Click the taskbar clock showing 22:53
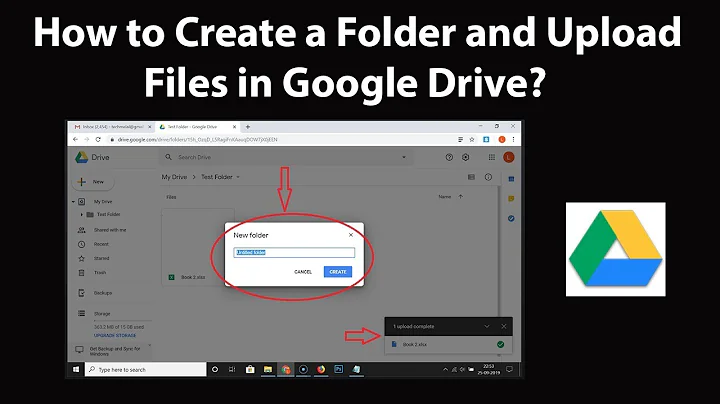This screenshot has width=720, height=404. coord(489,369)
